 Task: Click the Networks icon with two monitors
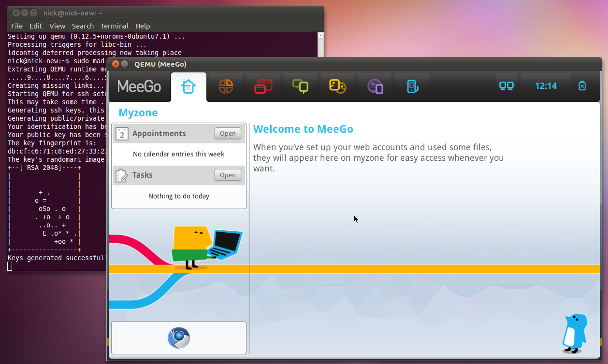506,86
